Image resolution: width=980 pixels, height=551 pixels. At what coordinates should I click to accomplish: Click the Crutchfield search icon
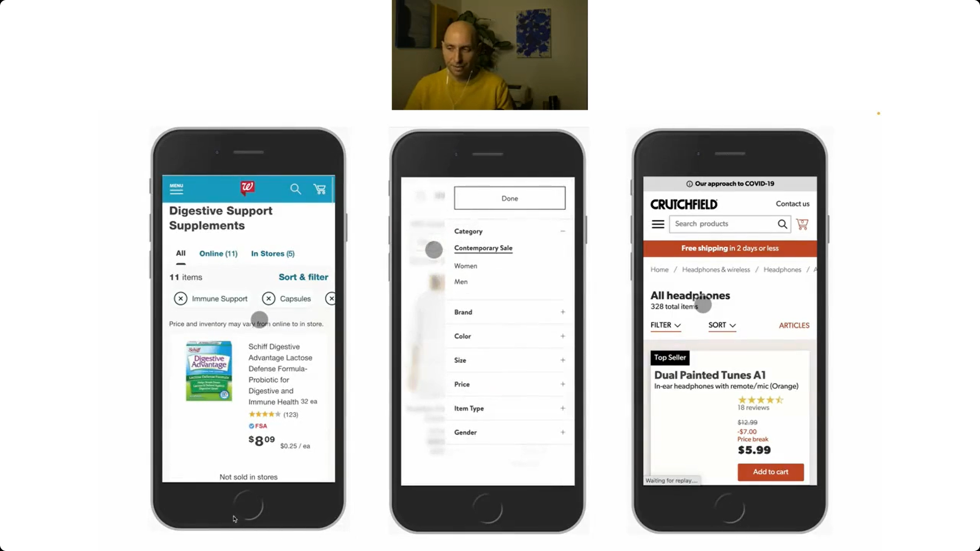782,223
